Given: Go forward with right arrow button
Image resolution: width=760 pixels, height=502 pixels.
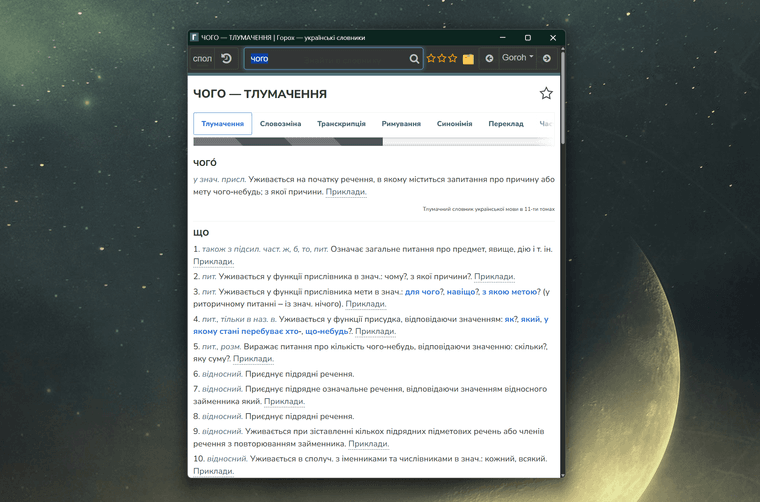Looking at the screenshot, I should click(x=546, y=59).
